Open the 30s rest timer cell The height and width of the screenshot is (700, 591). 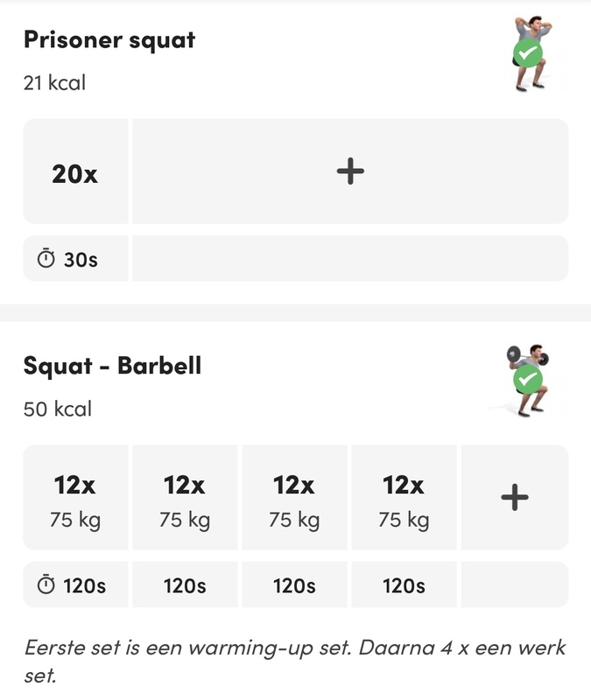click(x=75, y=259)
